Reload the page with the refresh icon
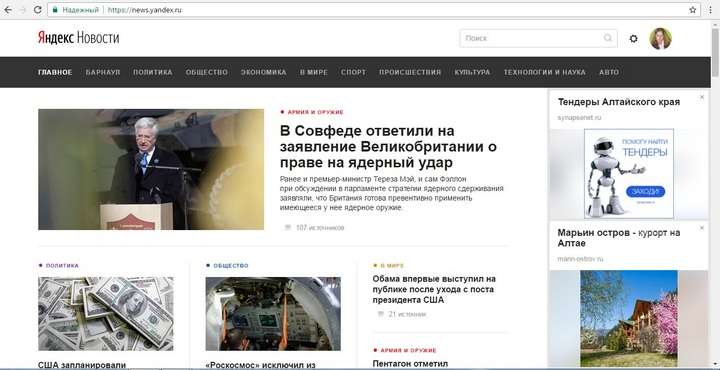This screenshot has height=370, width=720. point(38,10)
